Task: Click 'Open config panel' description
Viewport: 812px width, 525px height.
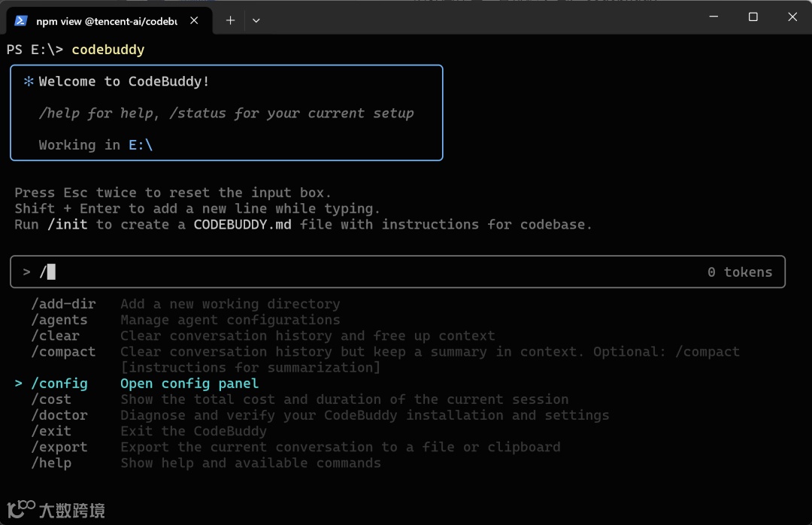Action: pos(189,384)
